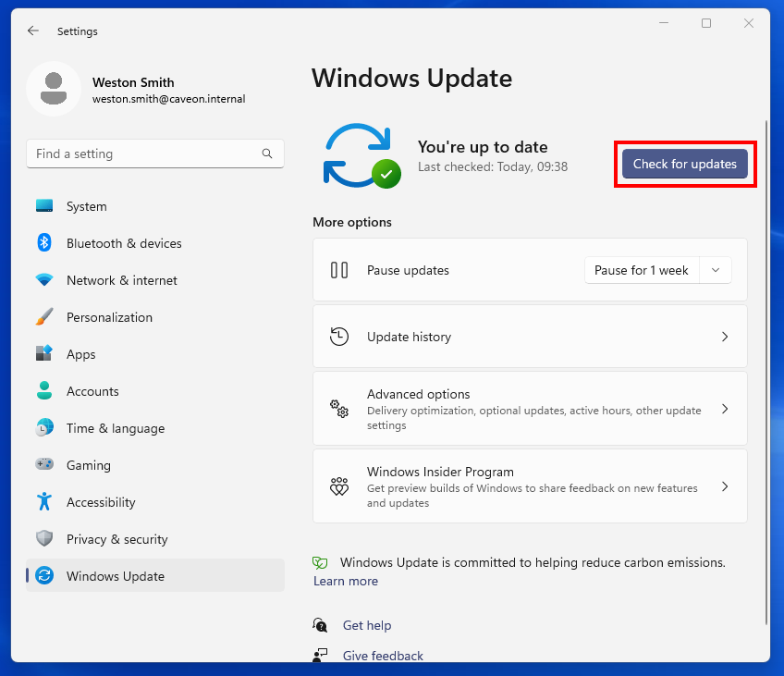Screen dimensions: 784x676
Task: Expand Update history with its chevron
Action: 725,337
